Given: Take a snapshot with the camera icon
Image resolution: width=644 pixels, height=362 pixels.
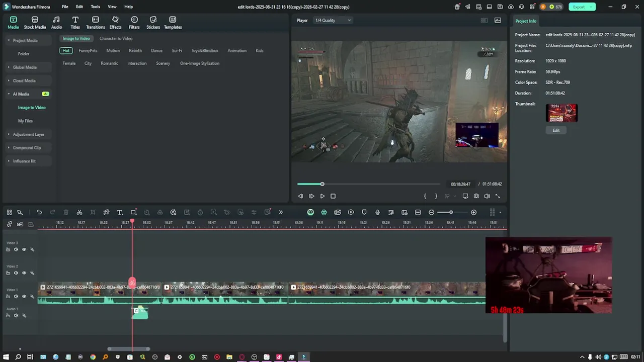Looking at the screenshot, I should pos(476,196).
